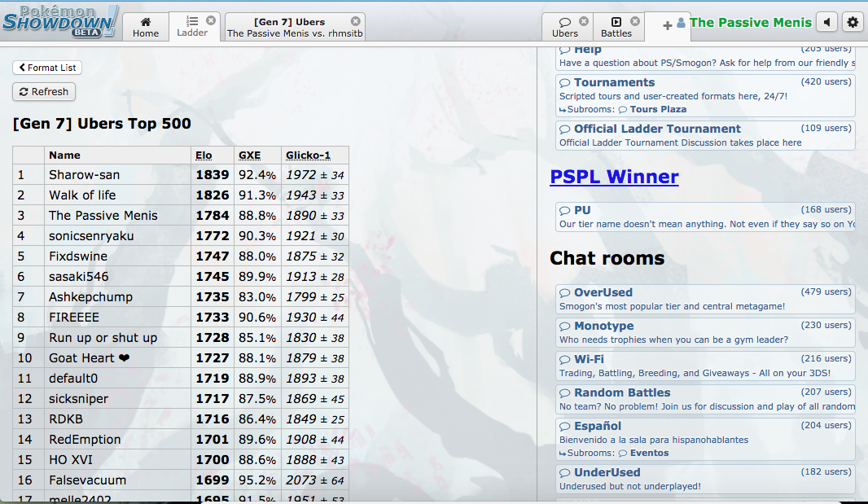Click the OverUsed chat bubble icon
The height and width of the screenshot is (504, 868).
coord(564,293)
